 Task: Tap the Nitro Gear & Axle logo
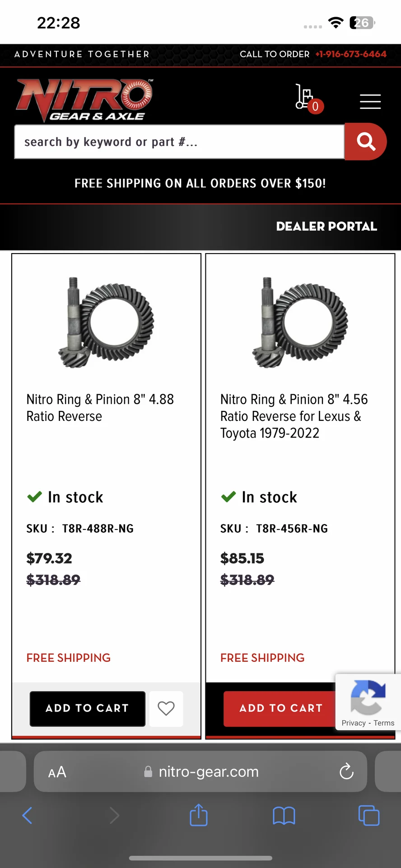tap(84, 100)
